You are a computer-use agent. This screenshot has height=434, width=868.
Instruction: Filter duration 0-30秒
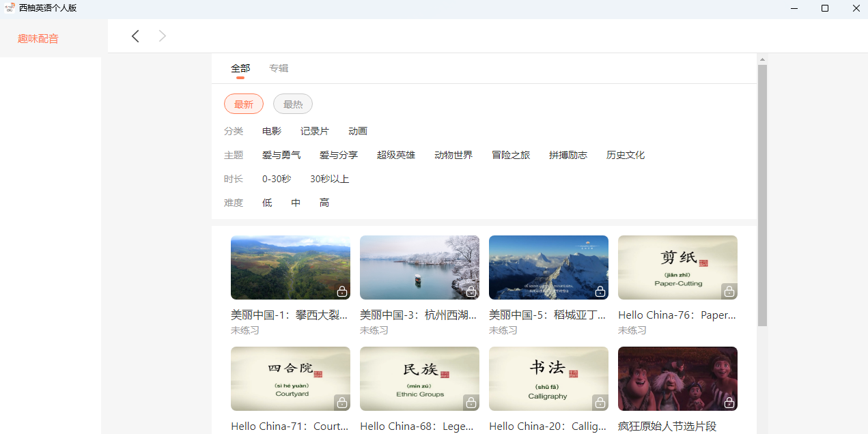[277, 179]
